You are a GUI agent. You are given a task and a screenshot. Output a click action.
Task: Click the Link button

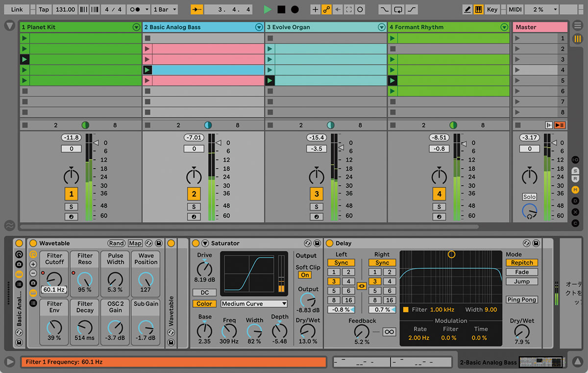tap(17, 9)
